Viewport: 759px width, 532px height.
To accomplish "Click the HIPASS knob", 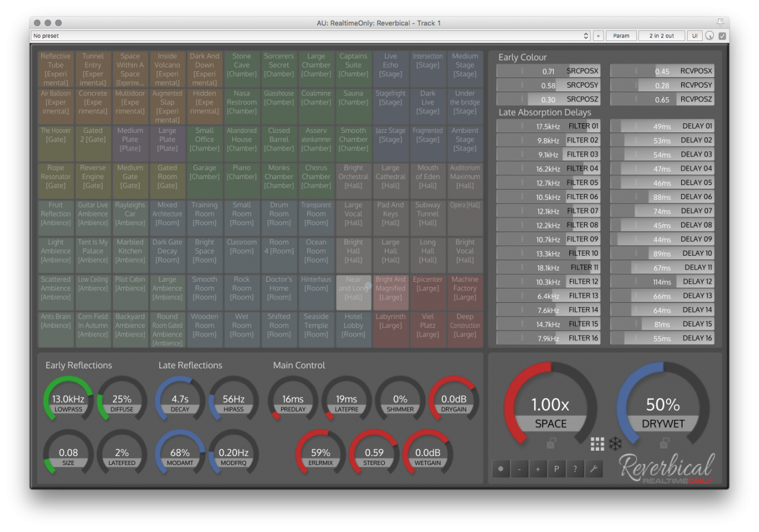I will 234,400.
